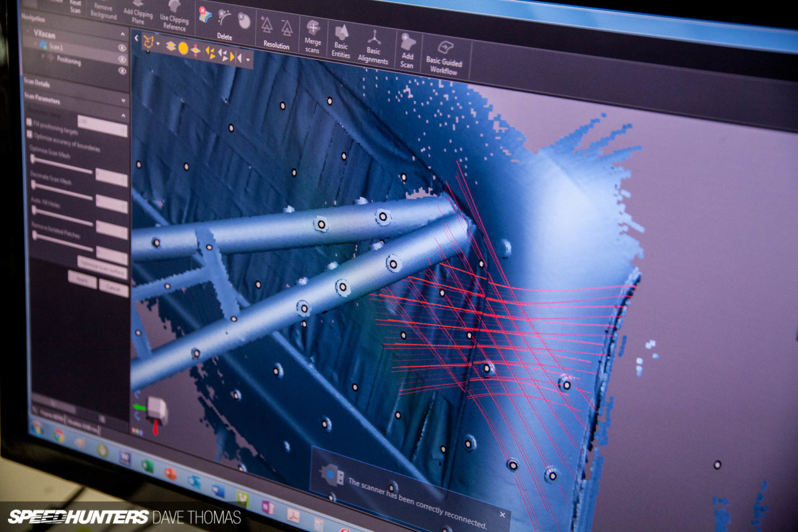The height and width of the screenshot is (532, 798).
Task: Select the Add Clipping Plane tool
Action: (138, 11)
